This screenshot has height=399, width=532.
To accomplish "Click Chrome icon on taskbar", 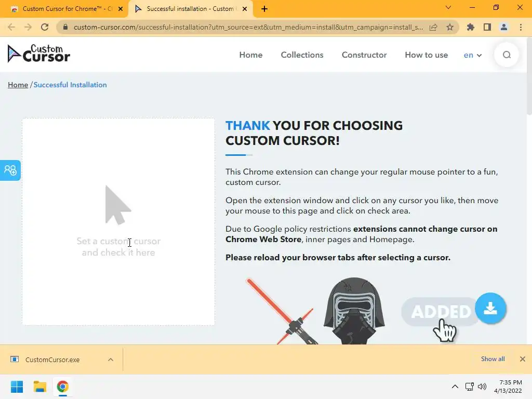I will click(62, 387).
